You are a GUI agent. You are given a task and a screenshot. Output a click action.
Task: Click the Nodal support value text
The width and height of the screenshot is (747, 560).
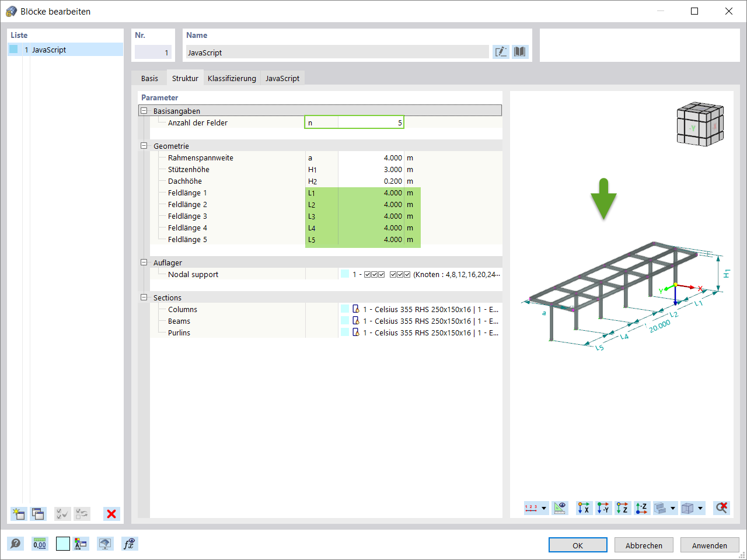[x=426, y=274]
